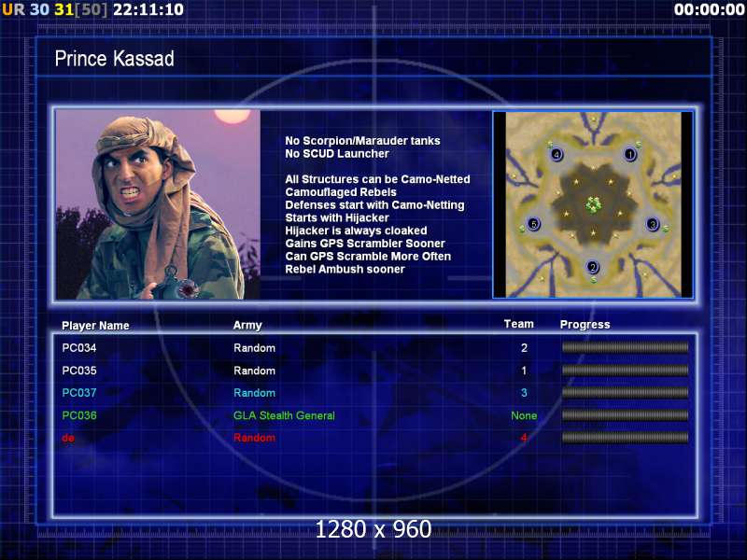Click the 00:00:00 timer at top right
This screenshot has height=560, width=747.
tap(709, 9)
